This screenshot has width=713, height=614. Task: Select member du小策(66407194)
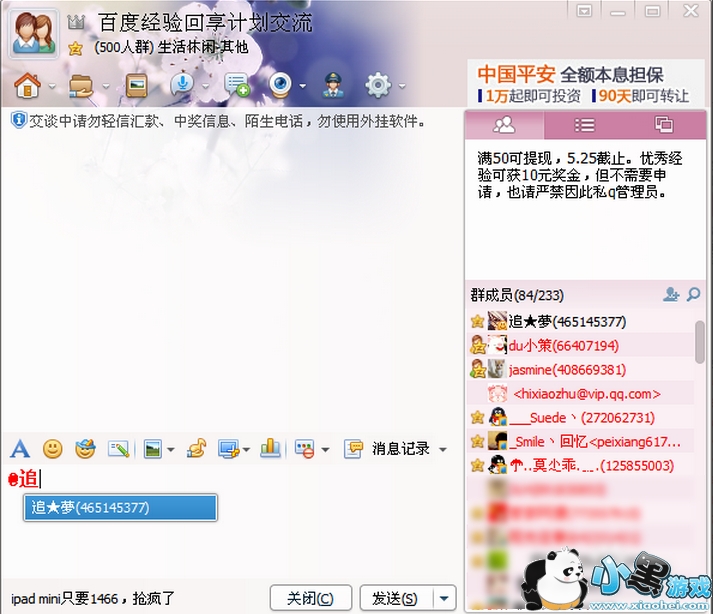[581, 346]
